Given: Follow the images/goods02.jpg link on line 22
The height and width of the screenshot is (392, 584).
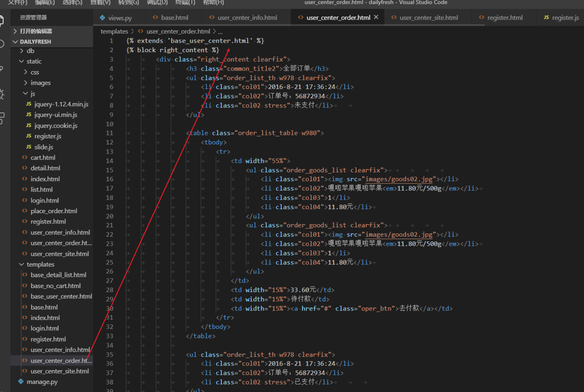Looking at the screenshot, I should coord(399,234).
